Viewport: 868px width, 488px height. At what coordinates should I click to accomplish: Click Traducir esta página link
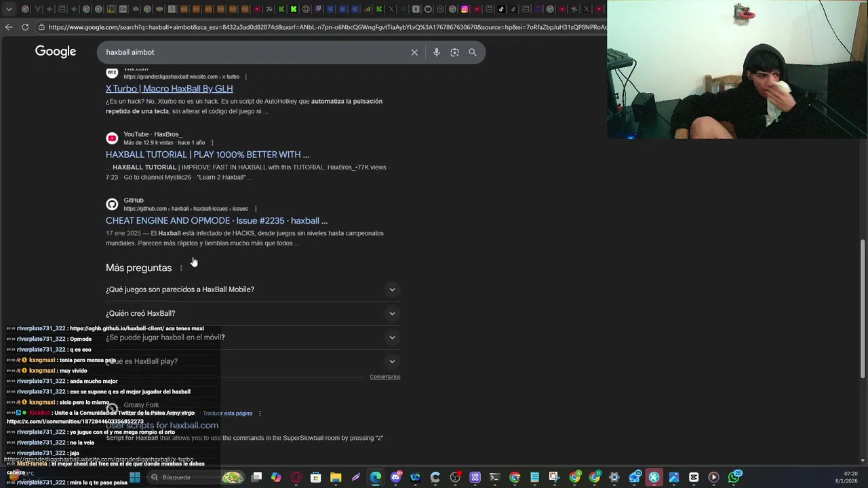227,413
